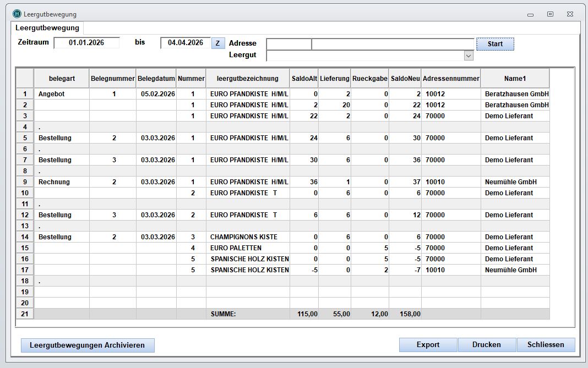Minimize the Leergutbewegung window
588x368 pixels.
pyautogui.click(x=530, y=14)
